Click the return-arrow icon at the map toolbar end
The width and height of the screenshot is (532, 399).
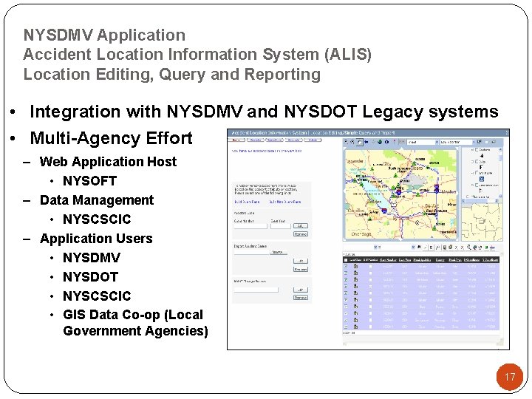[x=494, y=142]
